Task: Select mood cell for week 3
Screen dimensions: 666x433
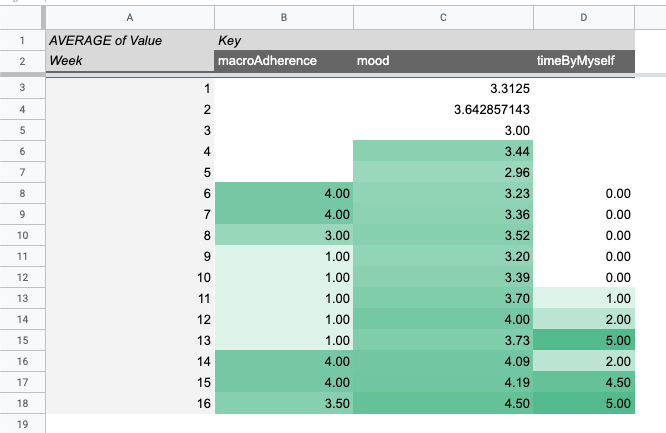Action: 443,130
